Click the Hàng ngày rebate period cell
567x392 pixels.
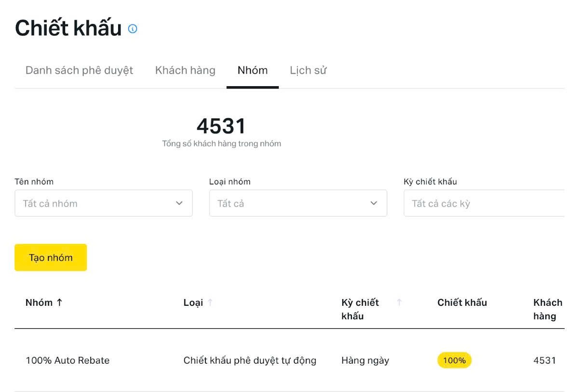tap(365, 360)
